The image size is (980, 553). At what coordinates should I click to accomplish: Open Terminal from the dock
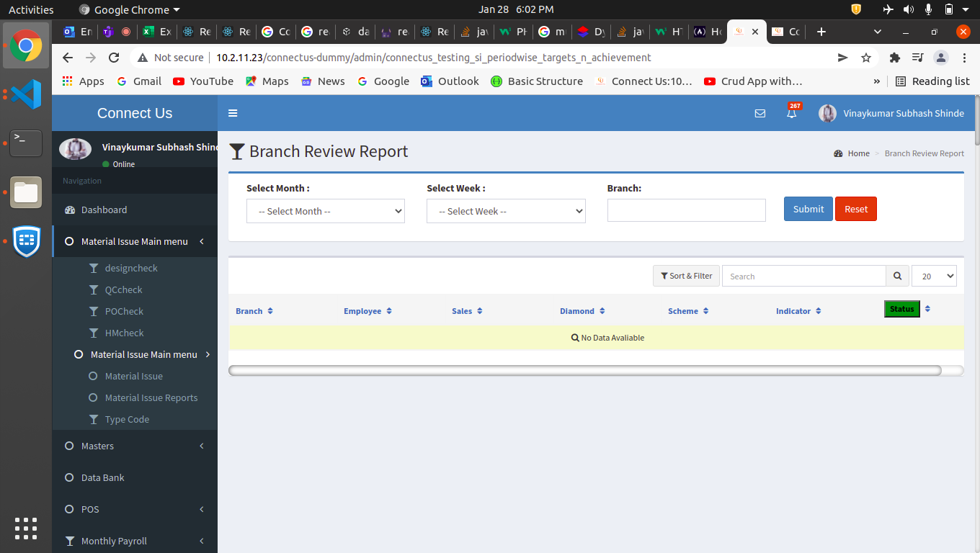26,143
